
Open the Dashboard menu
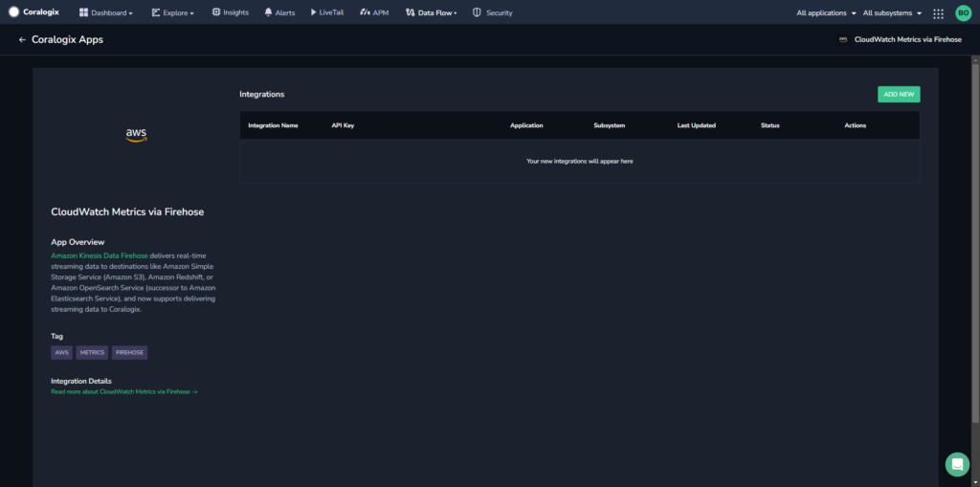pyautogui.click(x=105, y=12)
